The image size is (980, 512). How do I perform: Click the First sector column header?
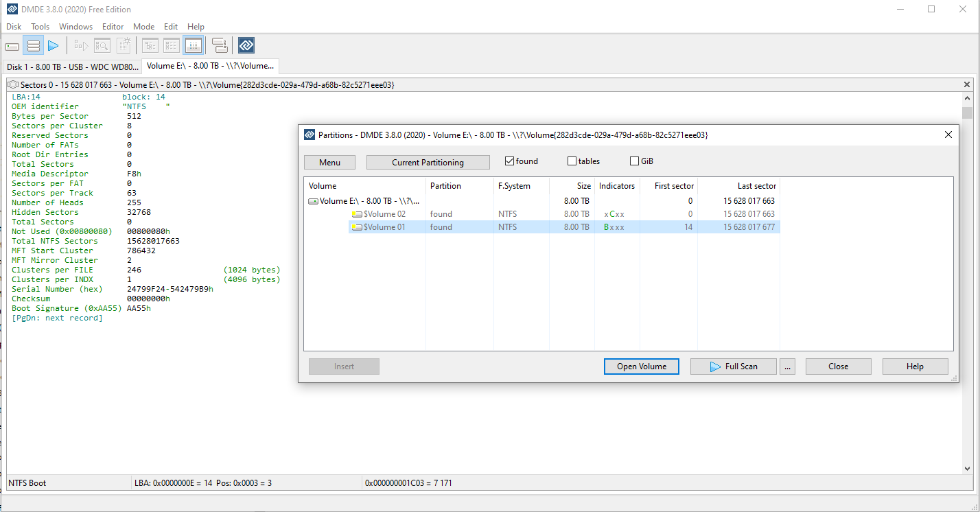point(668,186)
